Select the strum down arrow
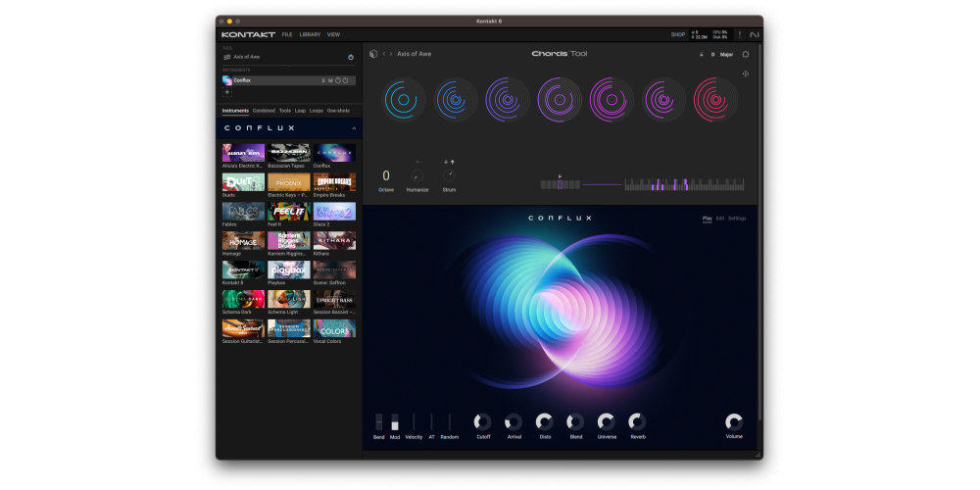980x490 pixels. click(446, 162)
